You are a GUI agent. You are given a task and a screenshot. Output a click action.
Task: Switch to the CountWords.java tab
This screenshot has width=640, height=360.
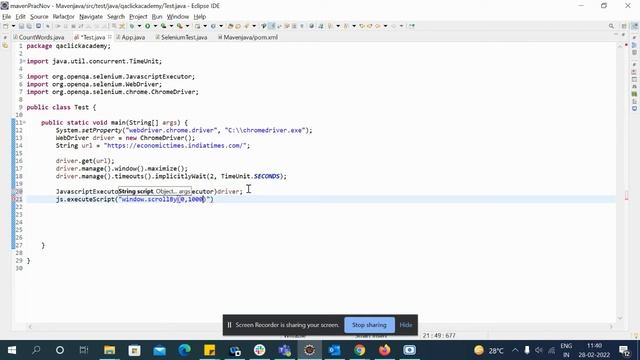tap(39, 37)
